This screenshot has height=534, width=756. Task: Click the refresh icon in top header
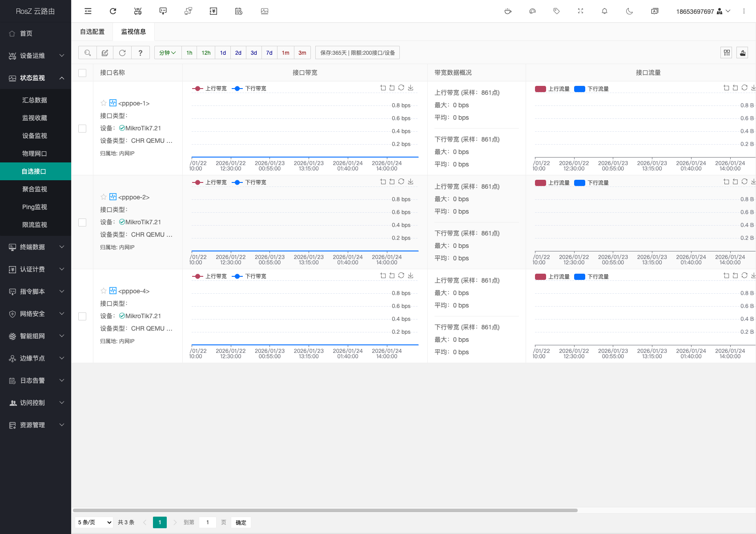point(113,11)
